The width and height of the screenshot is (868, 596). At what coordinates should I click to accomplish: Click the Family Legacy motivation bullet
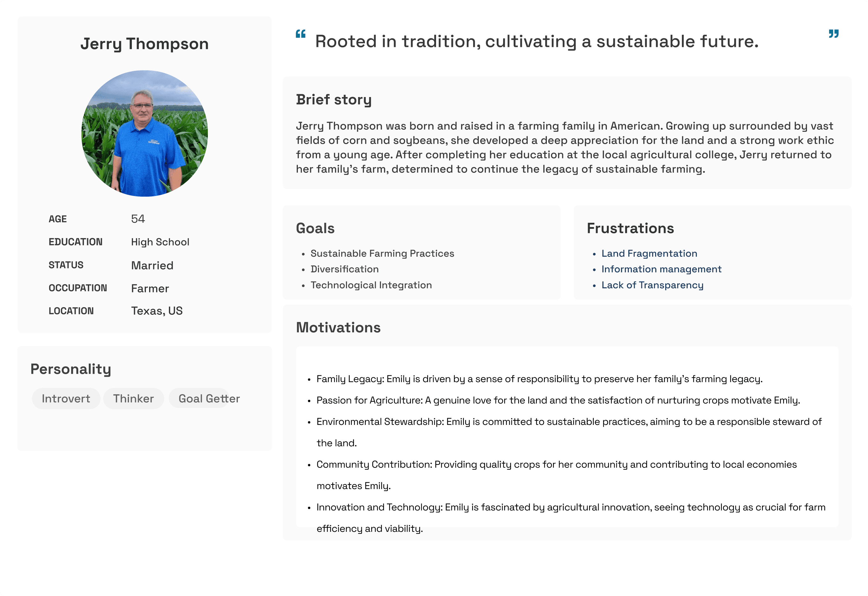pyautogui.click(x=539, y=379)
